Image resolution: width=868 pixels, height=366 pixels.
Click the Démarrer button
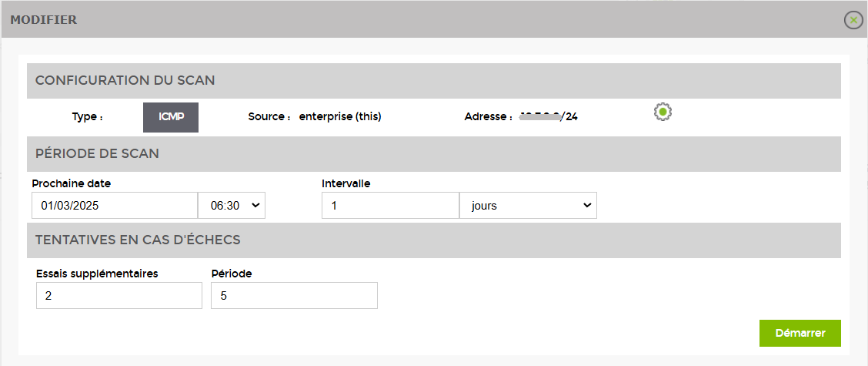(x=800, y=334)
